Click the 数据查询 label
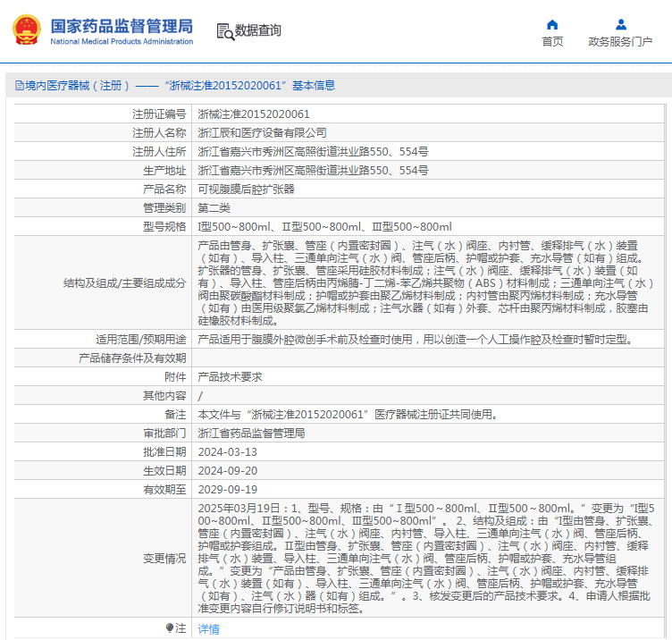 [257, 30]
